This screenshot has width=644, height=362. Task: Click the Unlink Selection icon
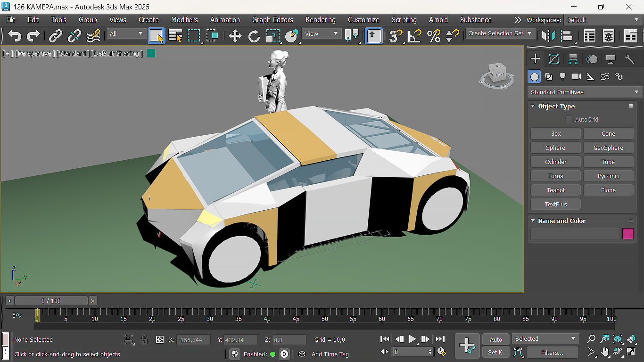pyautogui.click(x=74, y=36)
